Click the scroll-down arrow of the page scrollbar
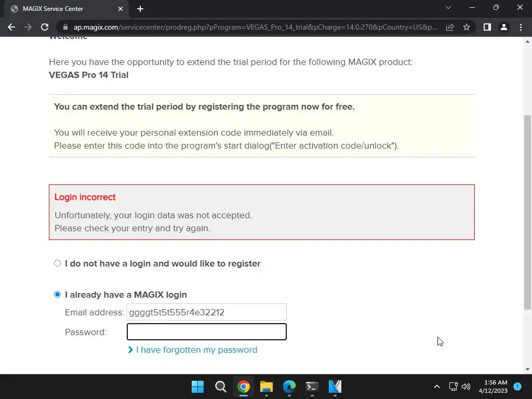This screenshot has height=399, width=532. tap(527, 369)
